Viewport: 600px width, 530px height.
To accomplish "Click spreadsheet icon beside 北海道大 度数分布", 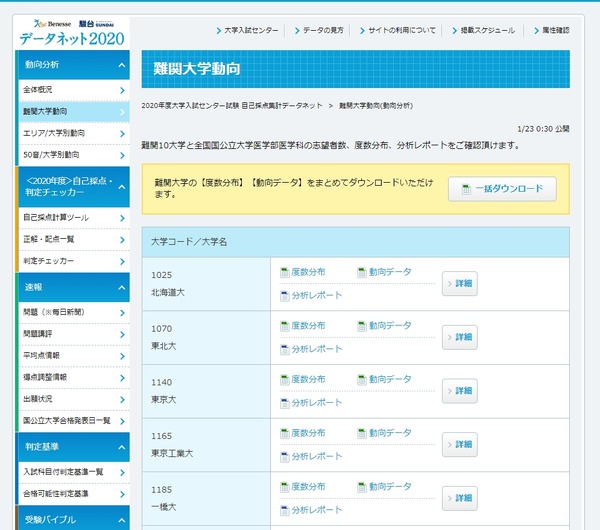I will point(283,272).
